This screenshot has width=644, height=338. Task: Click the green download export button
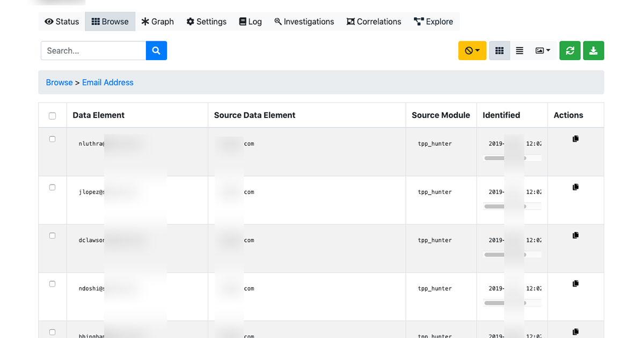[594, 50]
